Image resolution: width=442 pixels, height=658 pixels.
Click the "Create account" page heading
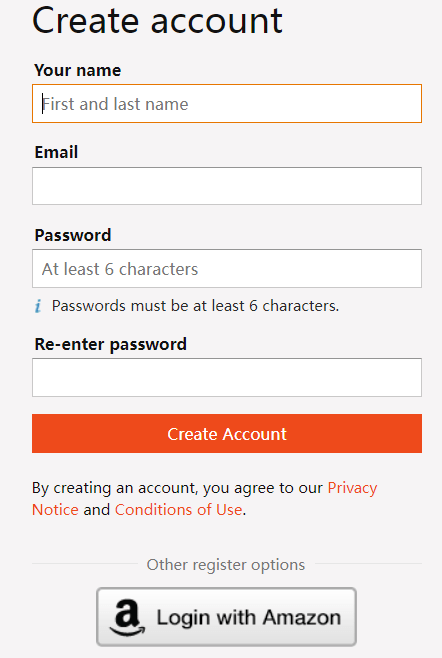pos(157,20)
